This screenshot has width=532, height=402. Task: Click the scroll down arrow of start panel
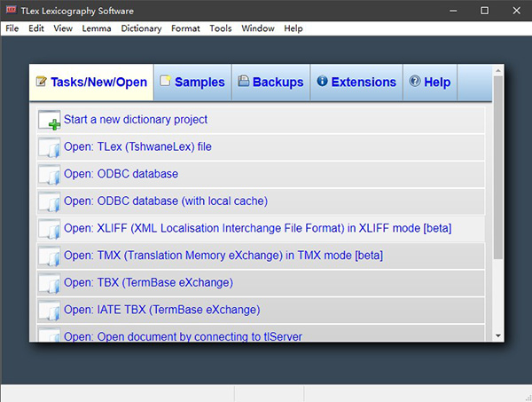coord(498,335)
